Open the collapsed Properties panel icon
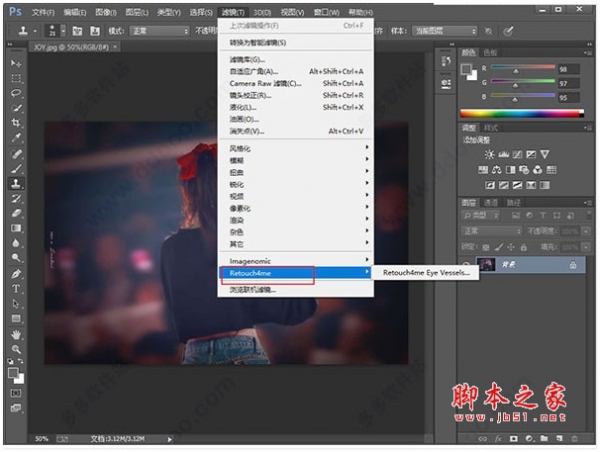600x452 pixels. pos(446,84)
